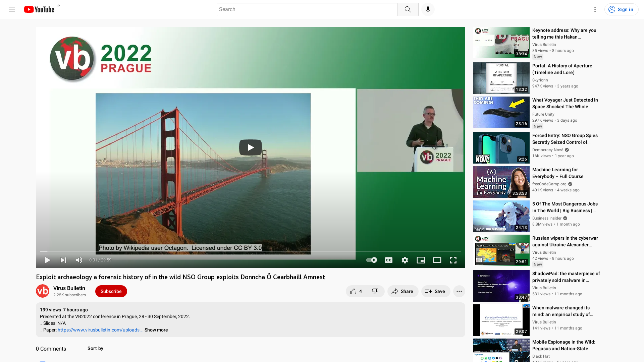Expand description with Show more

pos(156,330)
